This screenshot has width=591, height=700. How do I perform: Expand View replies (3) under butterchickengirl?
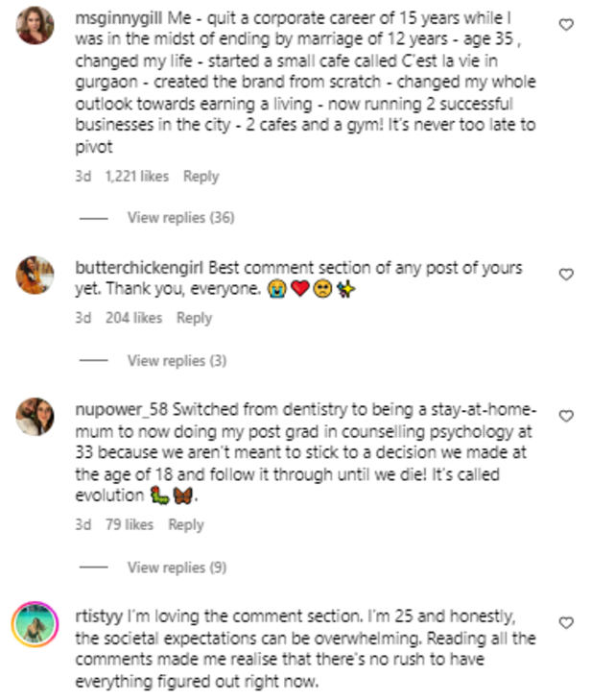177,360
